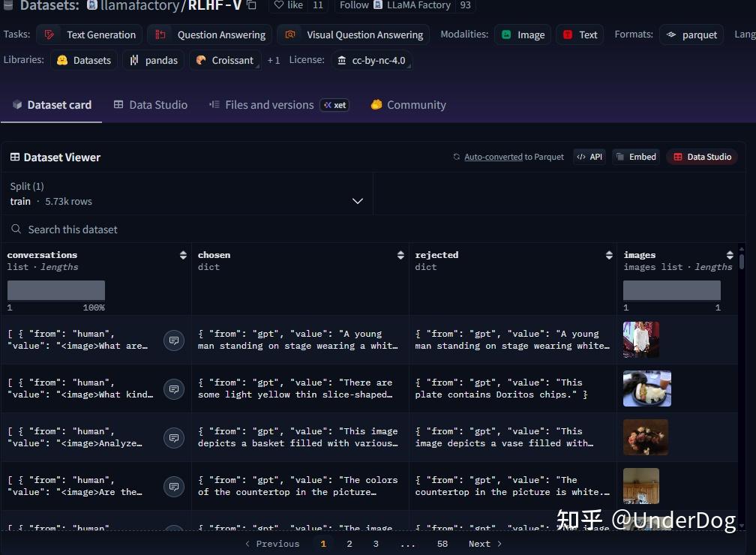Expand the +1 hidden libraries entry

(274, 60)
